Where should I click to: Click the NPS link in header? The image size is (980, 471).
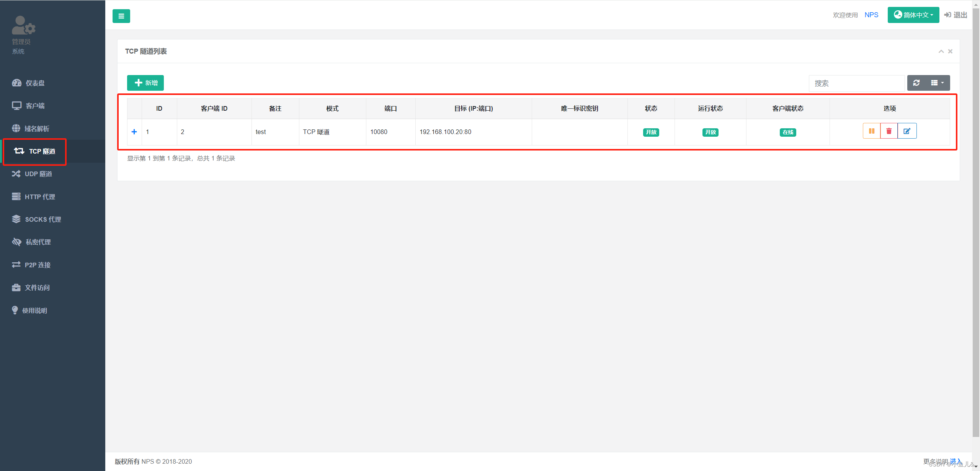(871, 15)
